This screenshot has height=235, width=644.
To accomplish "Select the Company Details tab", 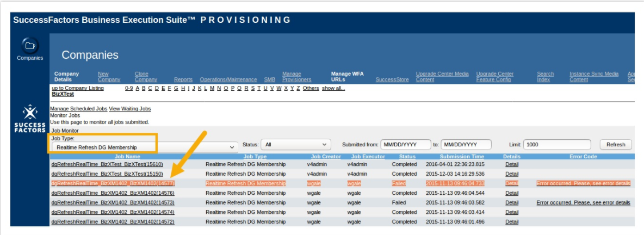I will point(66,76).
